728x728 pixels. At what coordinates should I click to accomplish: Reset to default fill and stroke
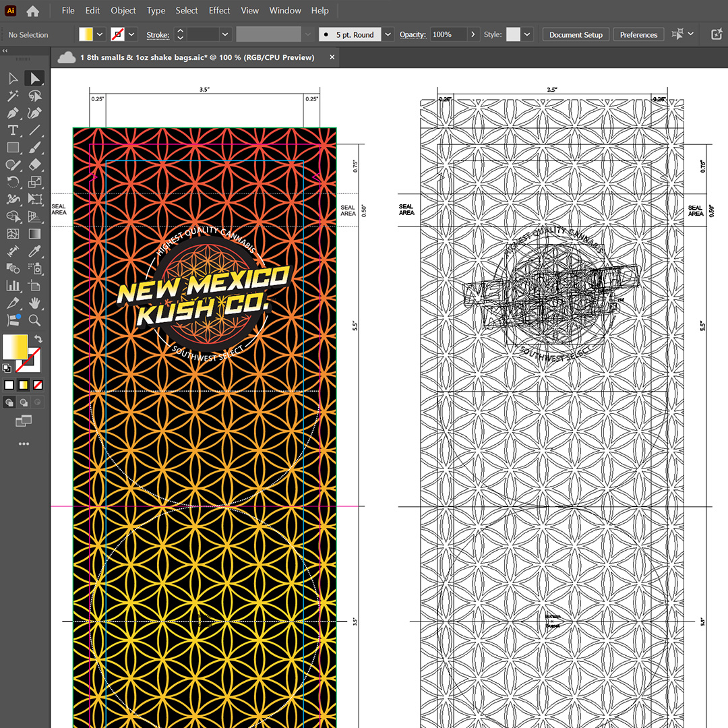(x=7, y=369)
